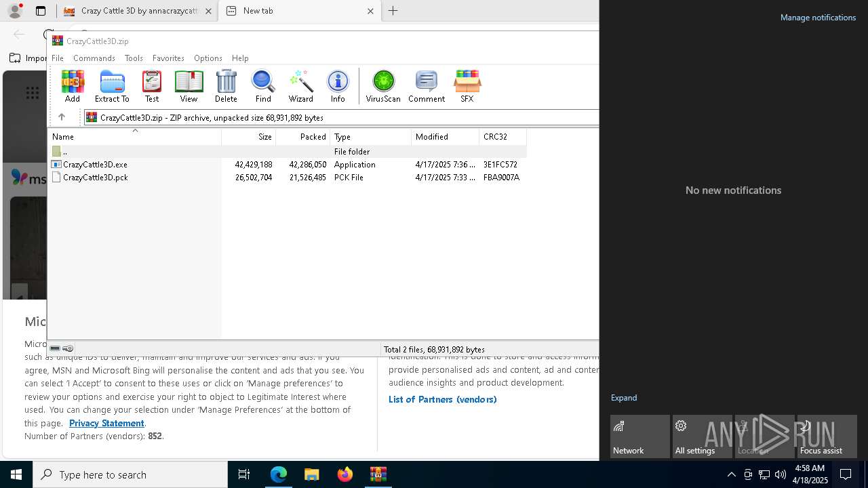Image resolution: width=868 pixels, height=488 pixels.
Task: Sort files by the Size column header
Action: coord(249,136)
